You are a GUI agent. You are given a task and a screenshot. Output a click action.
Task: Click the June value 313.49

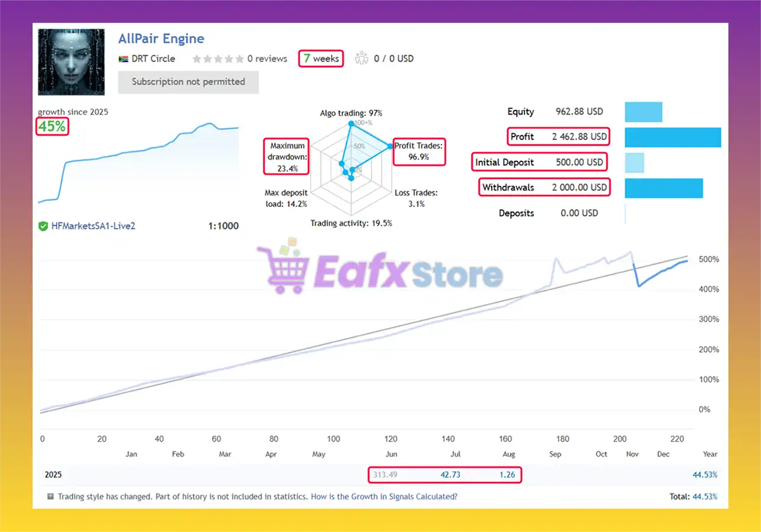click(385, 475)
